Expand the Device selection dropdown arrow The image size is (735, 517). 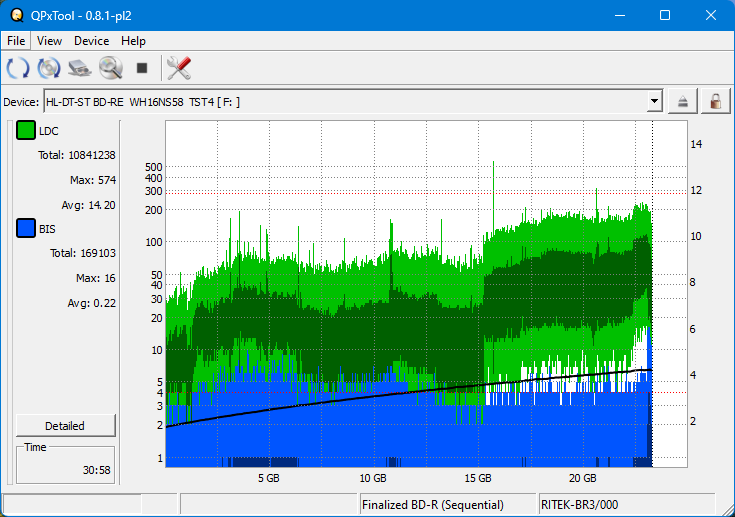pos(654,101)
